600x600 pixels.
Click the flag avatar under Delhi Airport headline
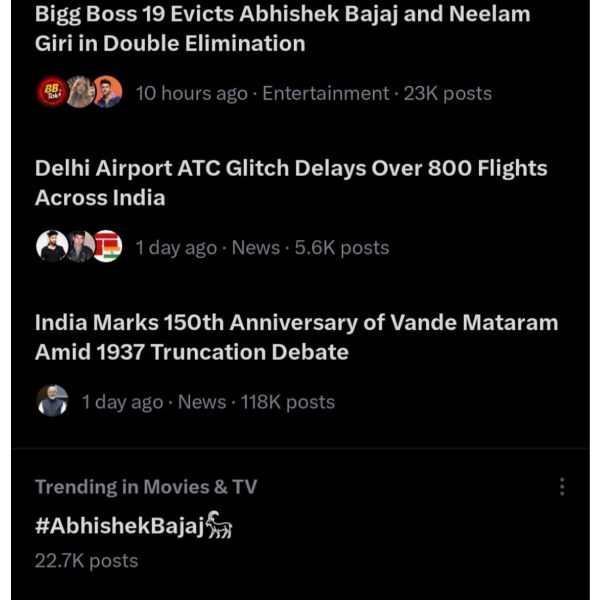click(107, 247)
